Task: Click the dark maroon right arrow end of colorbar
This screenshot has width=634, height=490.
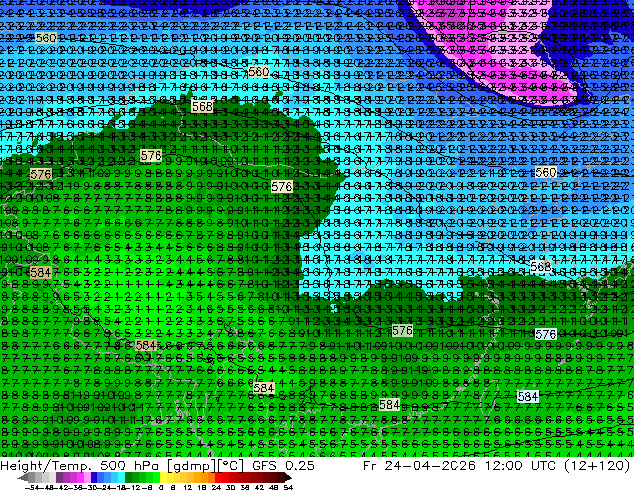Action: tap(287, 477)
